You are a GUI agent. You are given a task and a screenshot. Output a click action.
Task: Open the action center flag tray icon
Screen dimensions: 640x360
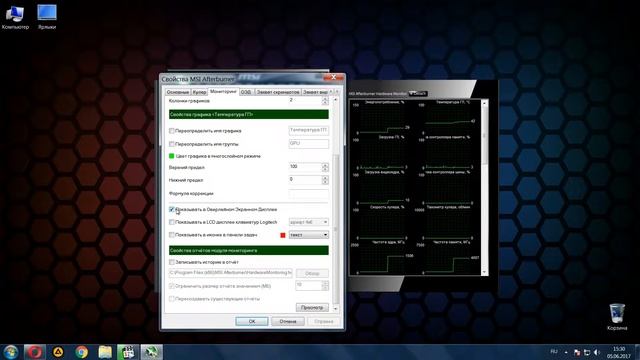click(577, 352)
